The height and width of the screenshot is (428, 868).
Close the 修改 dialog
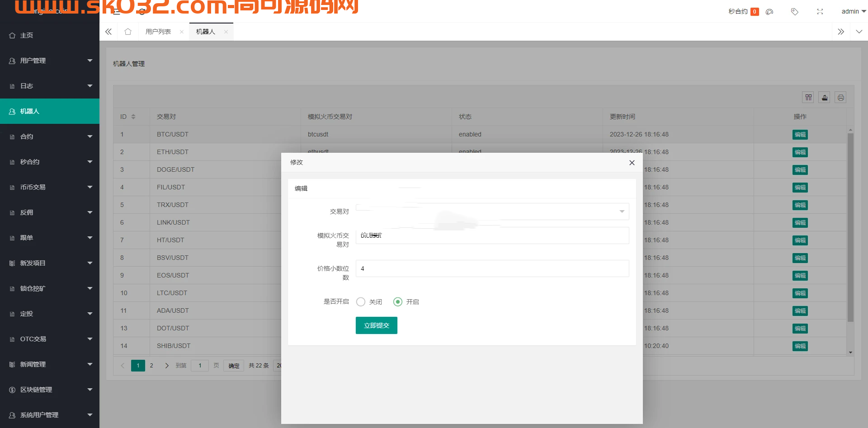(x=632, y=163)
